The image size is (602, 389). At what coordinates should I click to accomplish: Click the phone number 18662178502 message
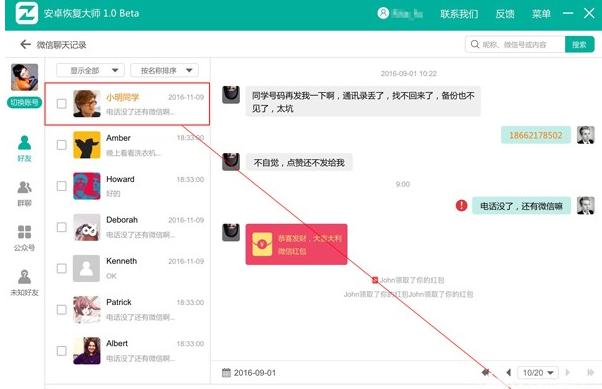[536, 135]
